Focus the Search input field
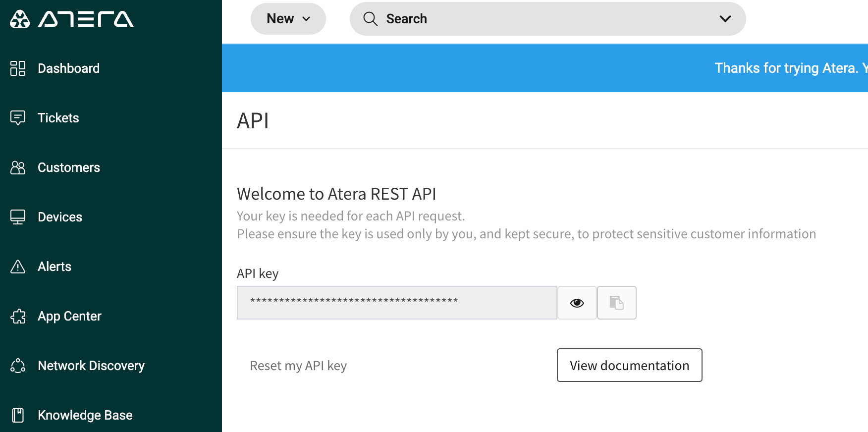Viewport: 868px width, 432px height. pyautogui.click(x=547, y=19)
